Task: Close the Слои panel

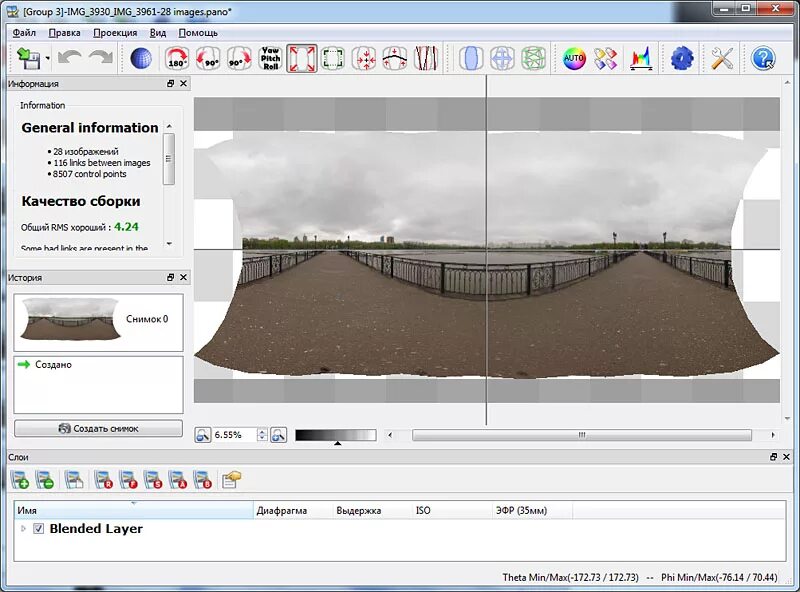Action: tap(786, 457)
